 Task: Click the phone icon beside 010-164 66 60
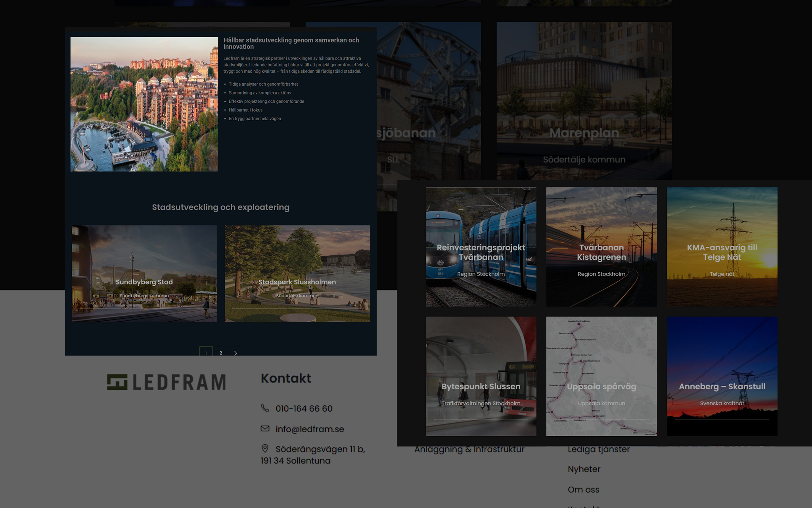pyautogui.click(x=265, y=408)
